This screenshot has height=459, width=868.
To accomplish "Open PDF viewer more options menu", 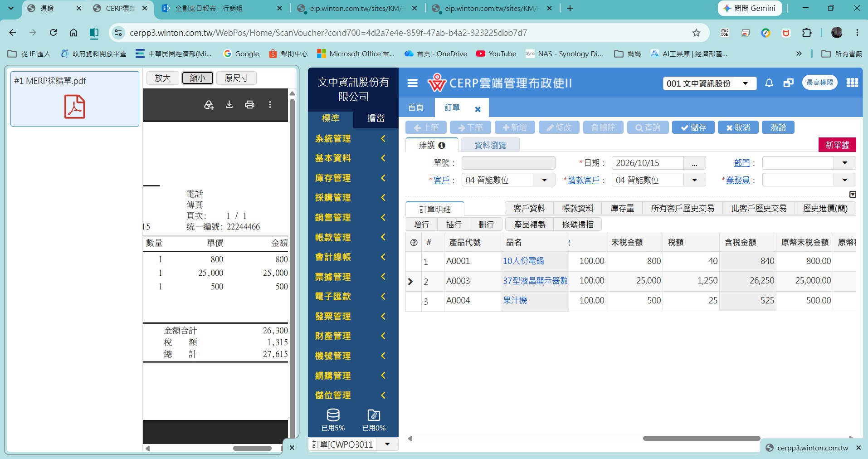I will point(270,105).
